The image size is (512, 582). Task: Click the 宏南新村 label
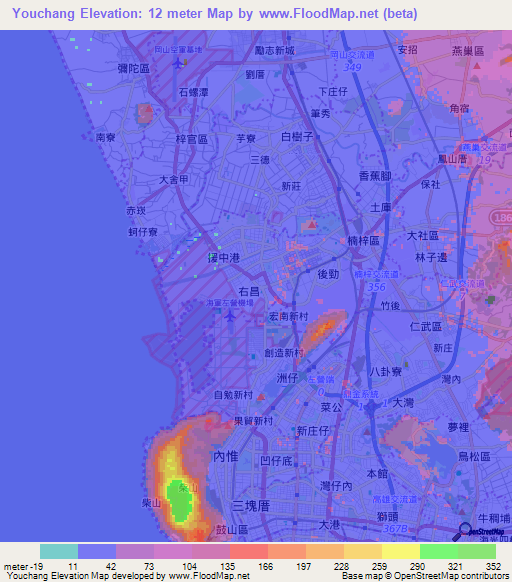[288, 316]
